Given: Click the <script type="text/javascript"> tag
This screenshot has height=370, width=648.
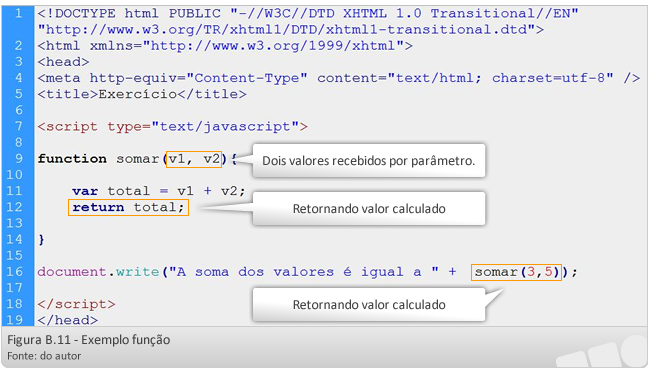Looking at the screenshot, I should point(173,126).
